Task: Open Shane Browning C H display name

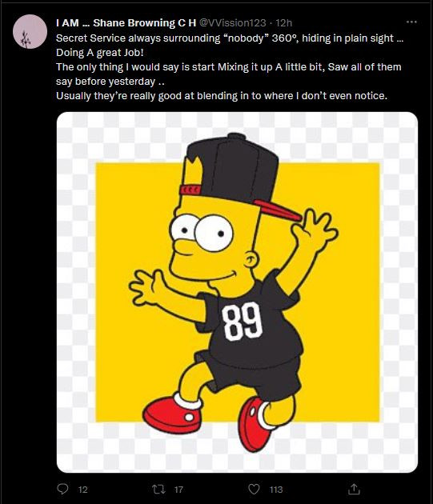Action: pos(126,23)
